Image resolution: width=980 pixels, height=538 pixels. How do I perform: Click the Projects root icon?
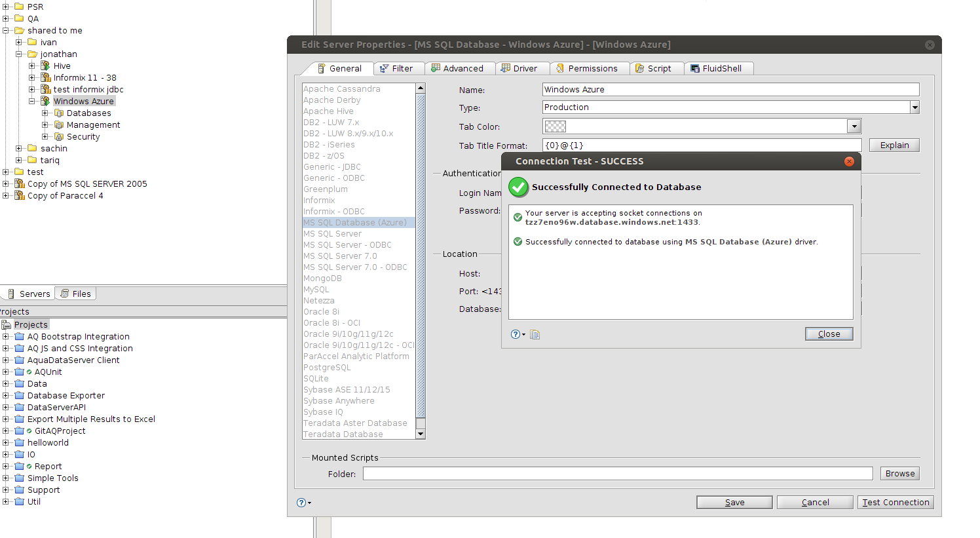coord(6,324)
